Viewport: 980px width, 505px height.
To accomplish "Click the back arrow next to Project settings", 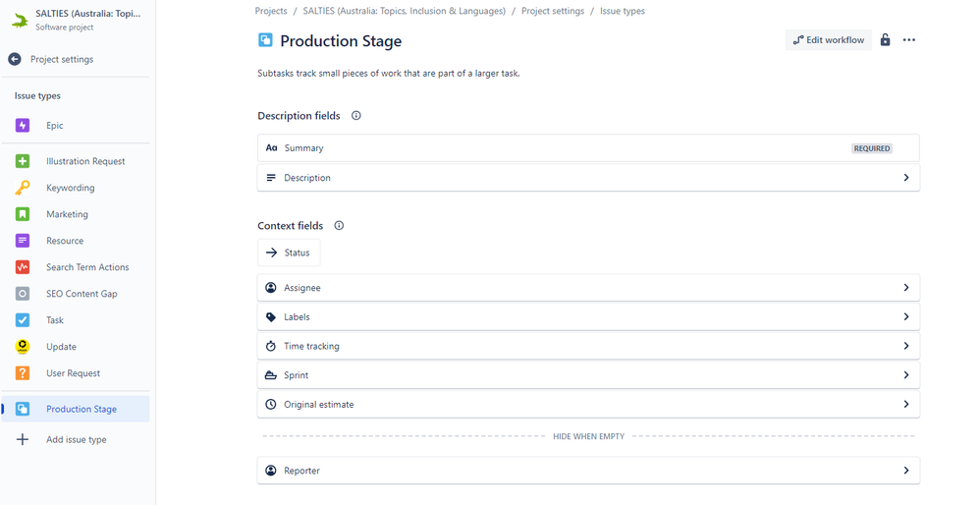I will [15, 59].
